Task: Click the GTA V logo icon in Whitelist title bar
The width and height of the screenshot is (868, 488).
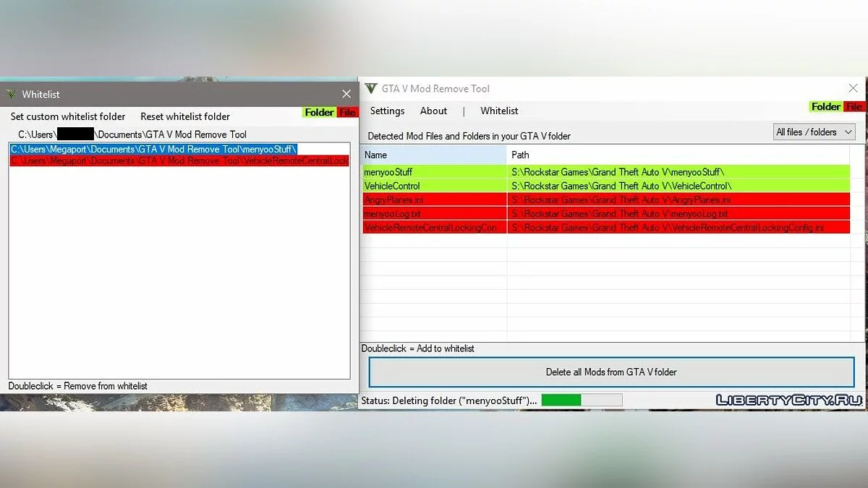Action: pos(11,94)
